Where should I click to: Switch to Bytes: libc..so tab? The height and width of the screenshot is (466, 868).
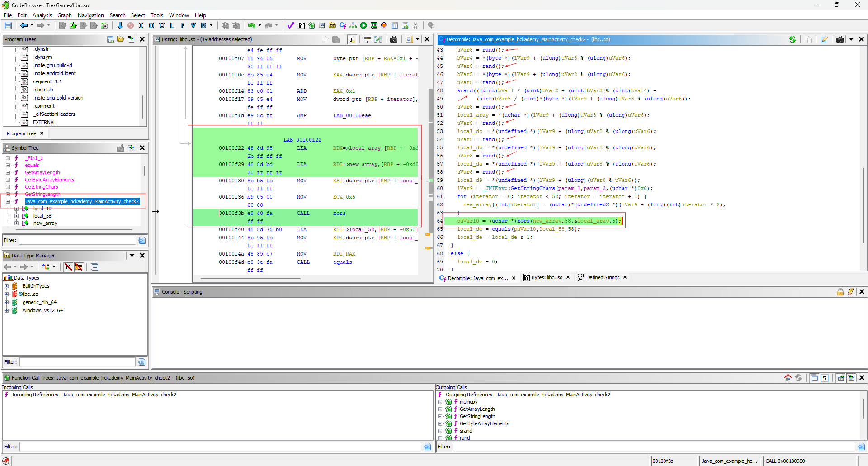[x=547, y=277]
